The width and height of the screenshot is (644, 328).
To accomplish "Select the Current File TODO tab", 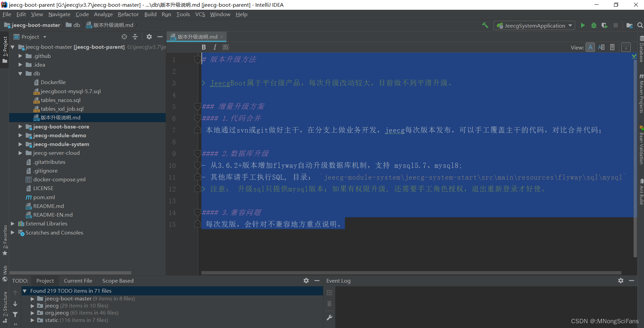I will pyautogui.click(x=78, y=281).
